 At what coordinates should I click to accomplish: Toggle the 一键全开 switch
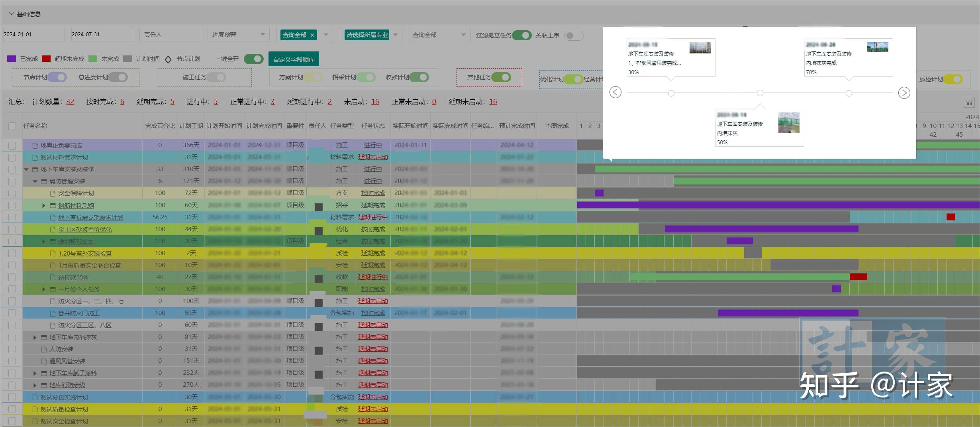(x=254, y=59)
